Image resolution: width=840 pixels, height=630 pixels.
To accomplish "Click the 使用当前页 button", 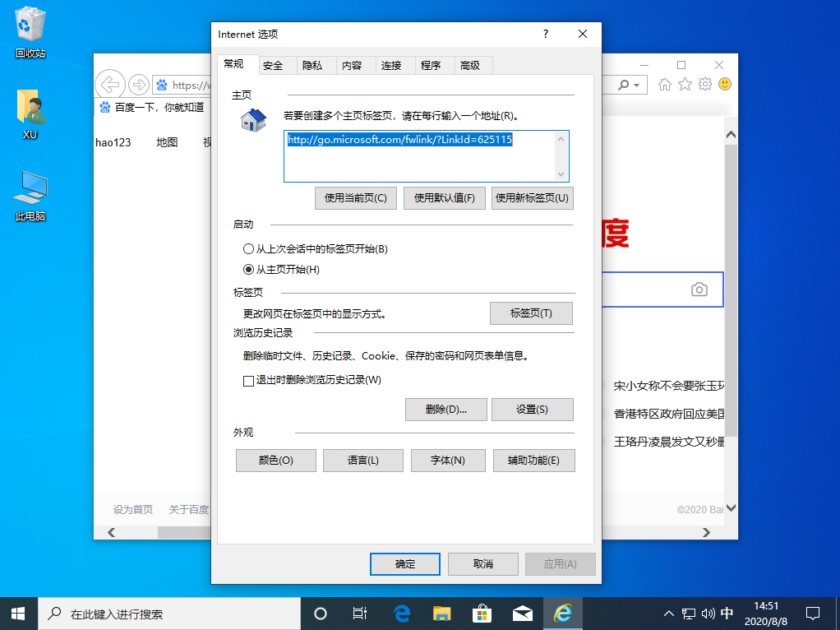I will point(355,197).
